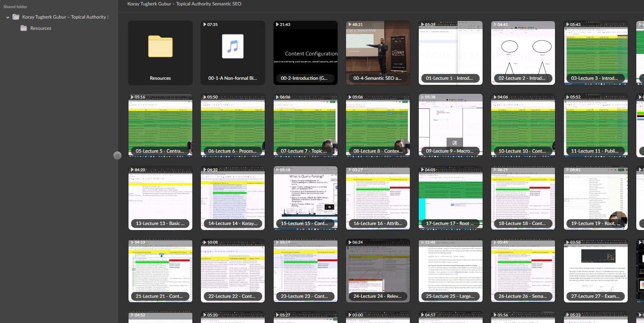Collapse the Koray Tugberk Gubur folder tree
644x323 pixels.
[8, 17]
